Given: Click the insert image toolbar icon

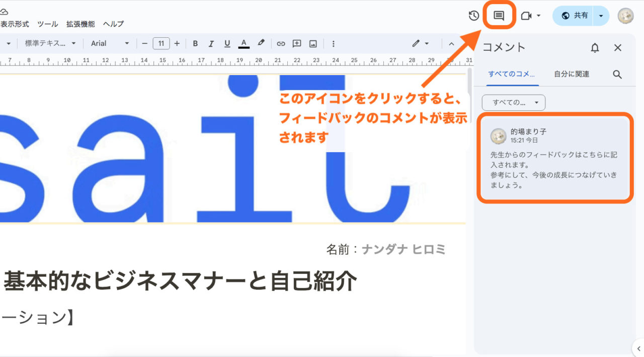Looking at the screenshot, I should pos(313,44).
